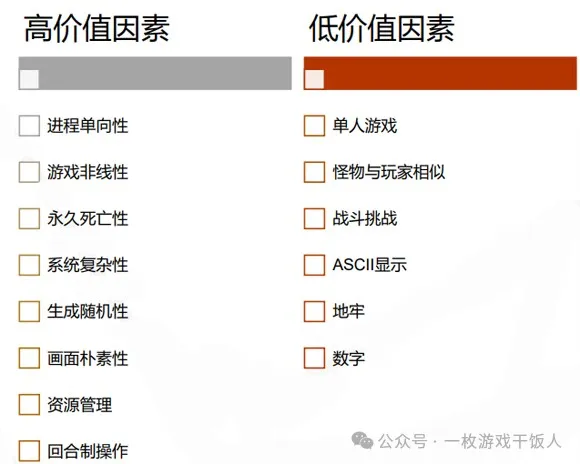Select the 单人游戏 checkbox

pyautogui.click(x=314, y=126)
